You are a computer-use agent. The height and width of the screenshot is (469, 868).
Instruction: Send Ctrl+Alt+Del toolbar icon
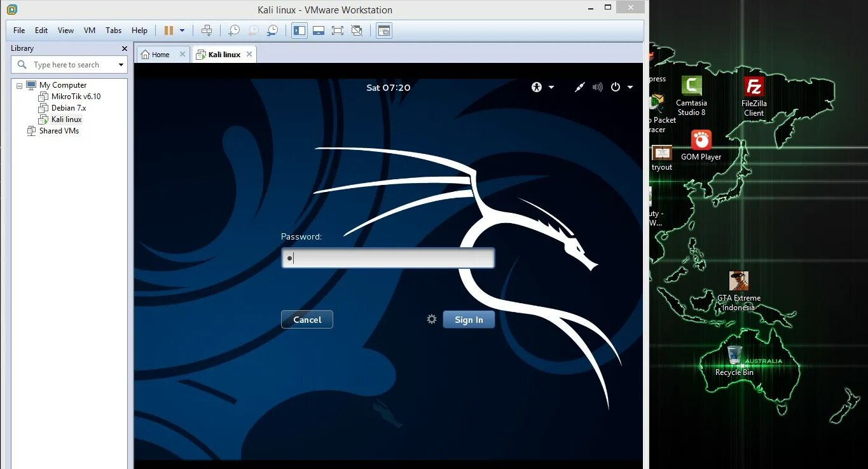pyautogui.click(x=207, y=30)
